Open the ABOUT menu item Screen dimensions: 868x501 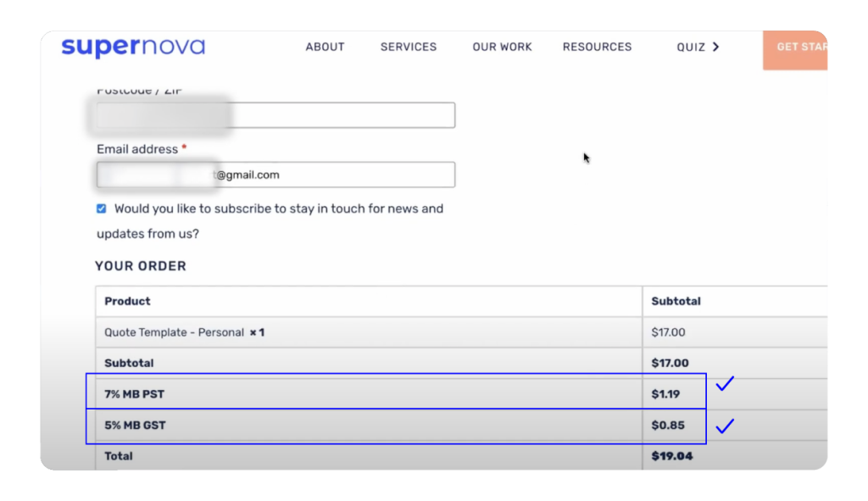click(x=325, y=47)
